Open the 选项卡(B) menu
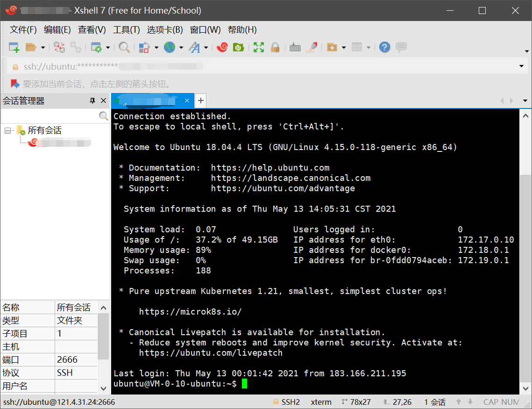Image resolution: width=532 pixels, height=409 pixels. click(165, 30)
